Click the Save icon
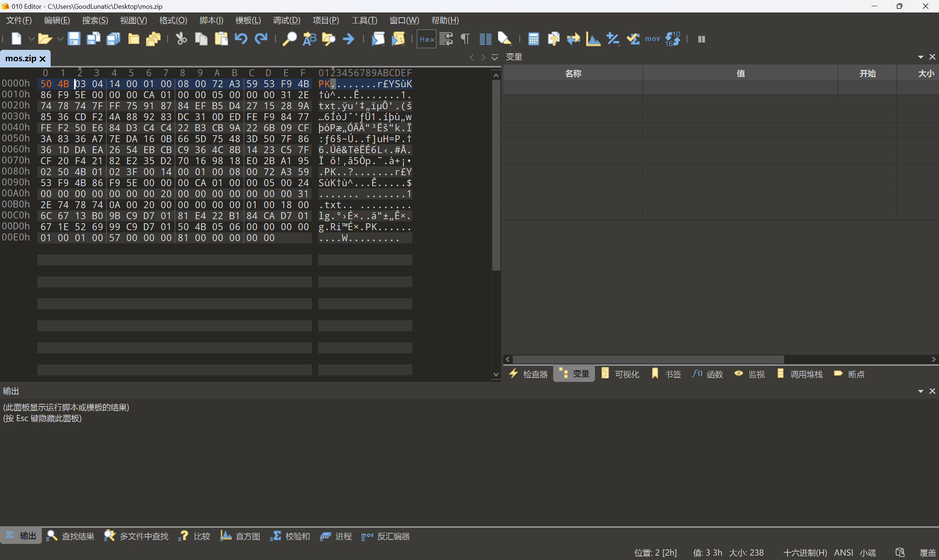The image size is (939, 560). pyautogui.click(x=74, y=39)
